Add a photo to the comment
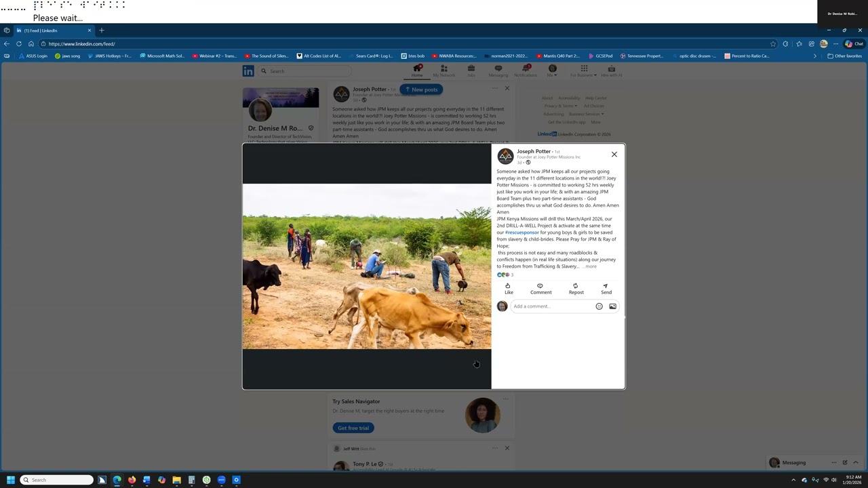The height and width of the screenshot is (488, 868). pos(612,306)
